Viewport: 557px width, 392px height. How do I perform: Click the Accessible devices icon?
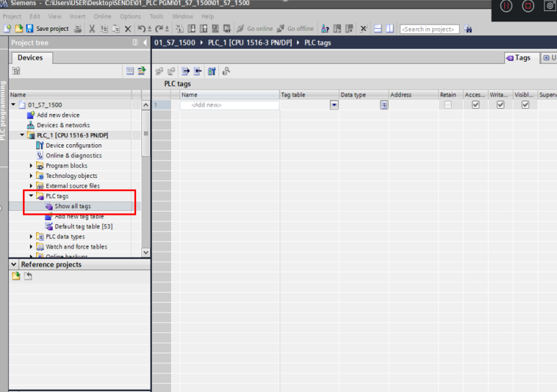pos(325,28)
